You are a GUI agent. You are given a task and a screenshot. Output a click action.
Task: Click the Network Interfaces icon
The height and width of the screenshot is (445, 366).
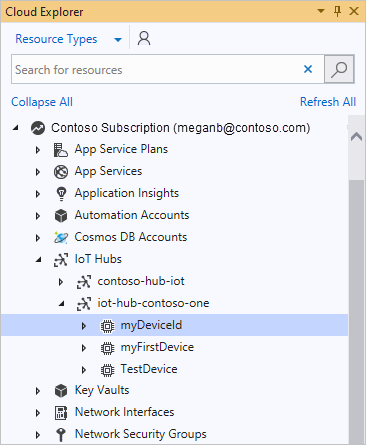coord(61,413)
